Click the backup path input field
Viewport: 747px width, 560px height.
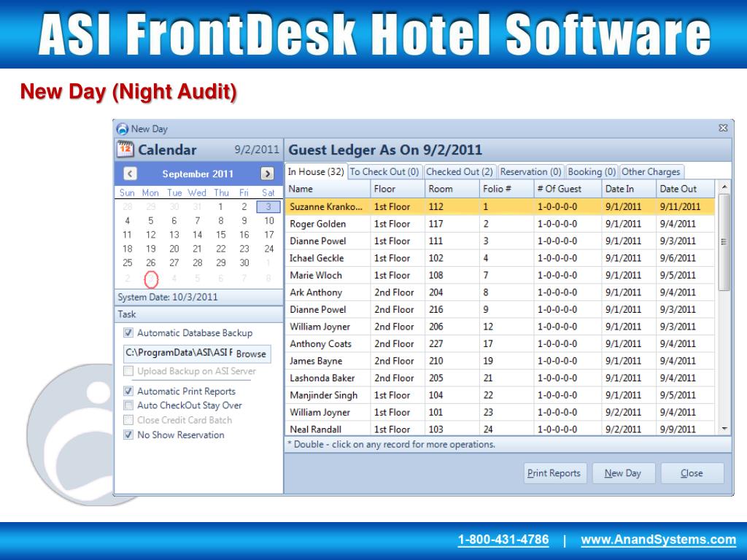pyautogui.click(x=179, y=354)
